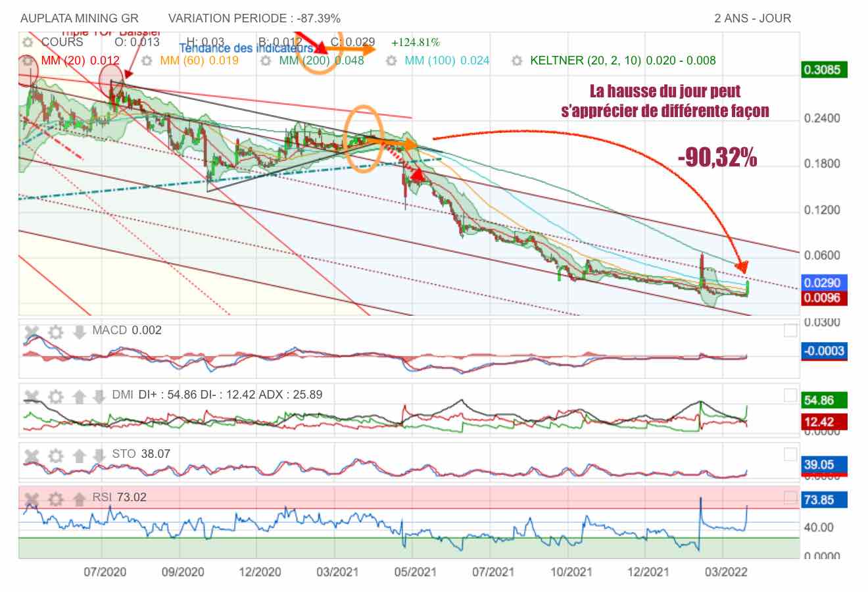
Task: Click the MM (60) 0.019 label
Action: pos(199,61)
